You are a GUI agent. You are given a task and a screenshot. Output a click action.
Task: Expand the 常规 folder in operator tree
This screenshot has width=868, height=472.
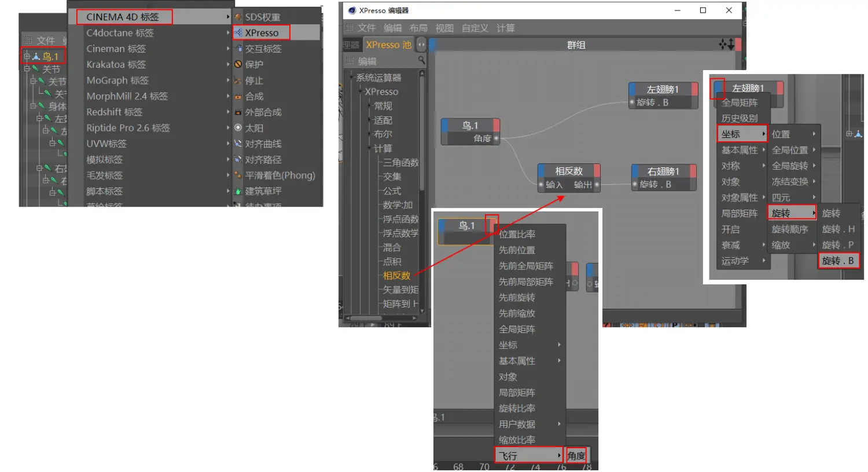(370, 106)
